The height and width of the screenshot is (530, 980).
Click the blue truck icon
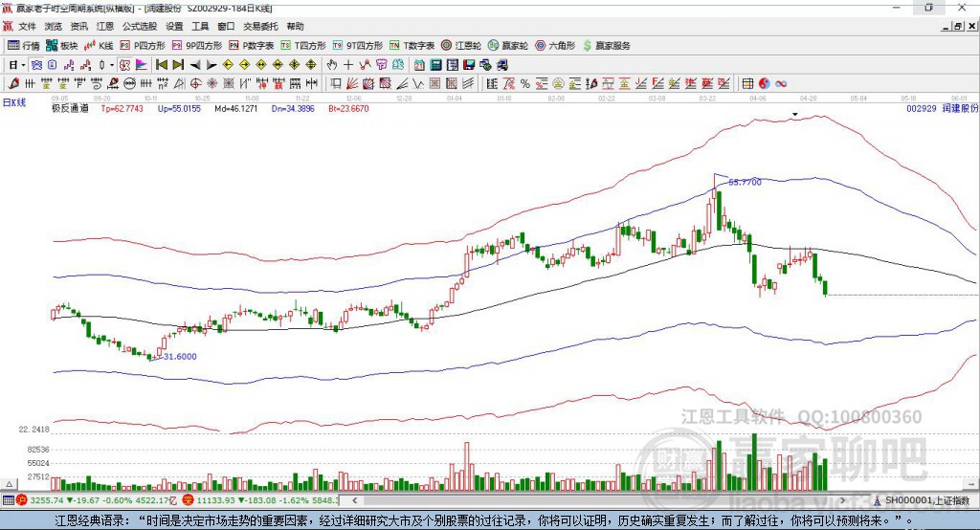click(502, 65)
